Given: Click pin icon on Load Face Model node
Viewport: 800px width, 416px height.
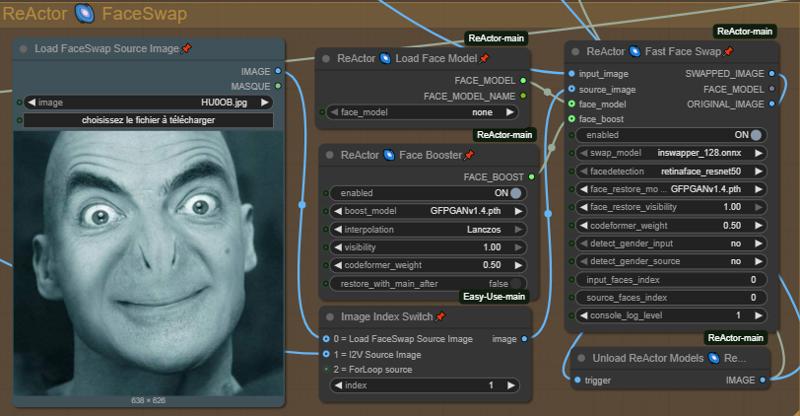Looking at the screenshot, I should pos(484,58).
